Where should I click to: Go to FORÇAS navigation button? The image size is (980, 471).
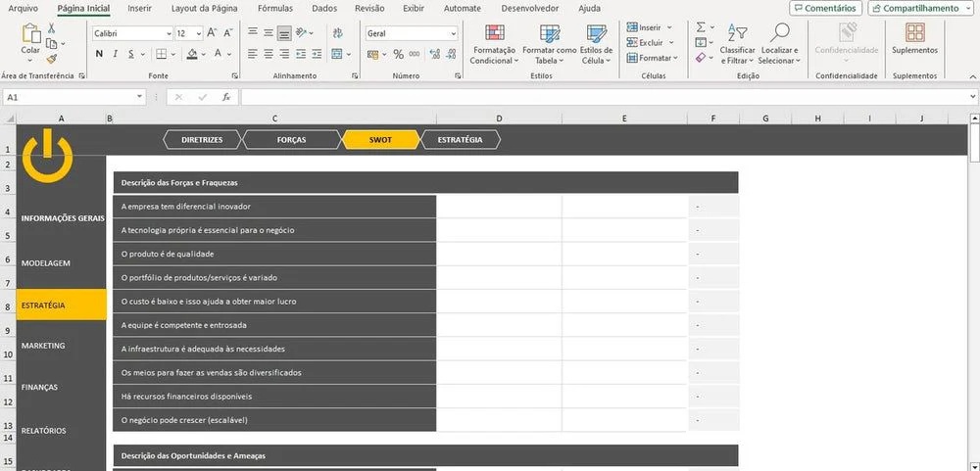pos(291,140)
